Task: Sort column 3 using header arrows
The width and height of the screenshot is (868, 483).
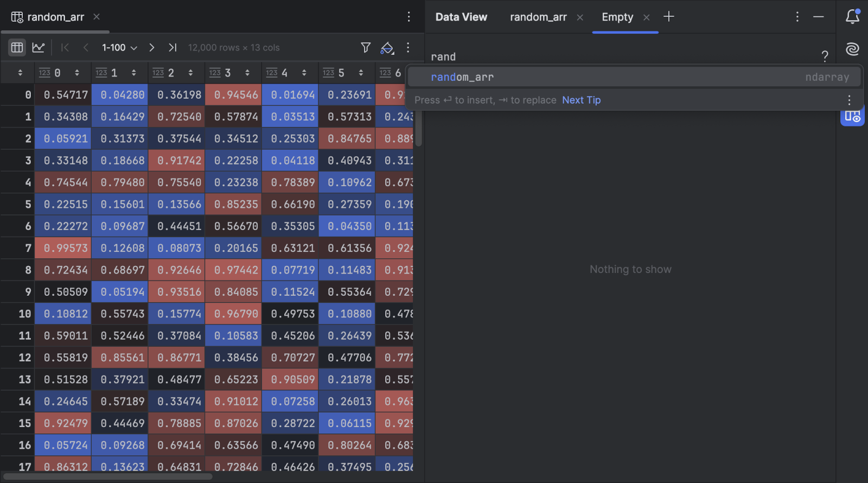Action: 247,73
